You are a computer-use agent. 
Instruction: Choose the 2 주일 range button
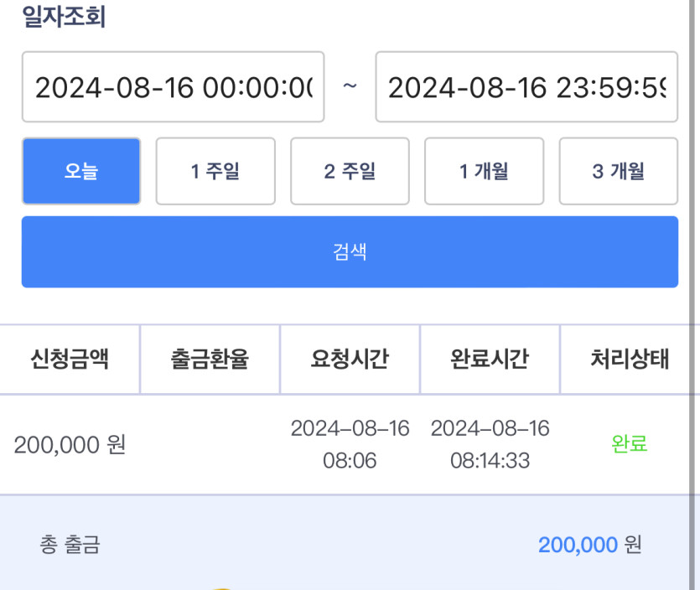350,171
